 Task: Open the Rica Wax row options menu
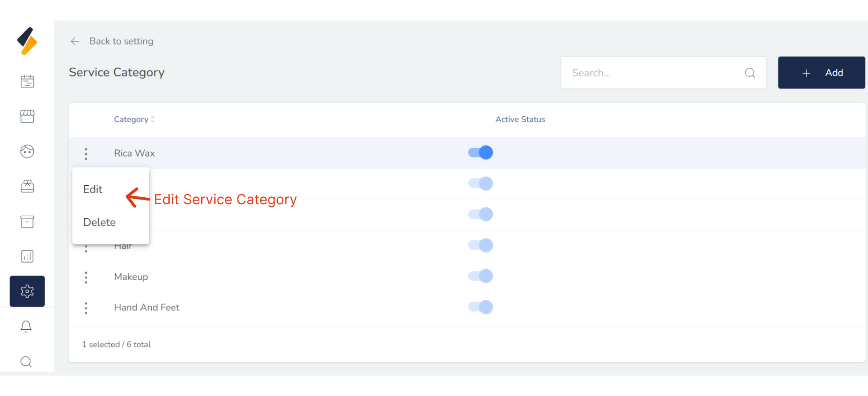coord(86,153)
